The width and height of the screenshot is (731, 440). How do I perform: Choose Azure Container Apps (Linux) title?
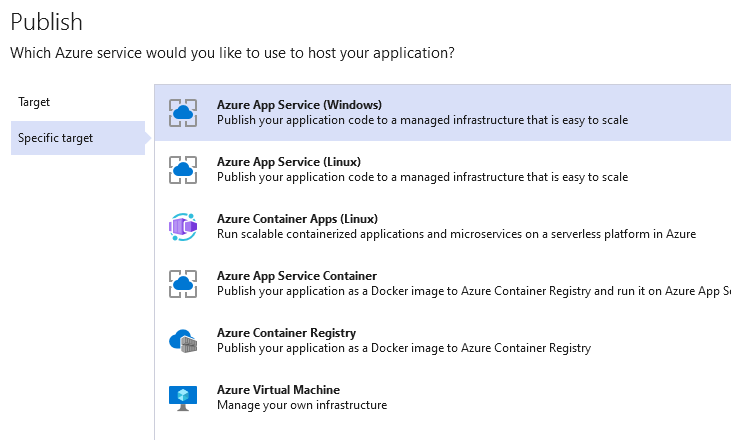pyautogui.click(x=297, y=219)
